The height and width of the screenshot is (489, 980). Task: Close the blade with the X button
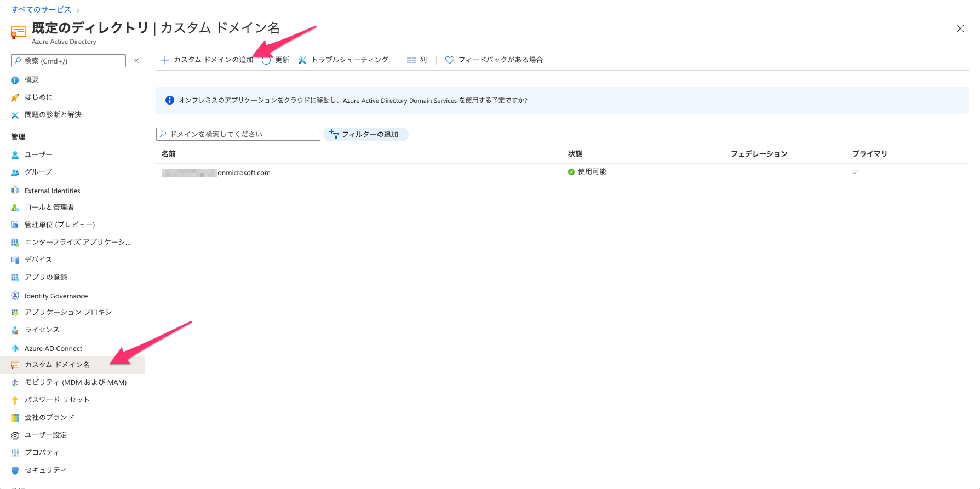[960, 28]
